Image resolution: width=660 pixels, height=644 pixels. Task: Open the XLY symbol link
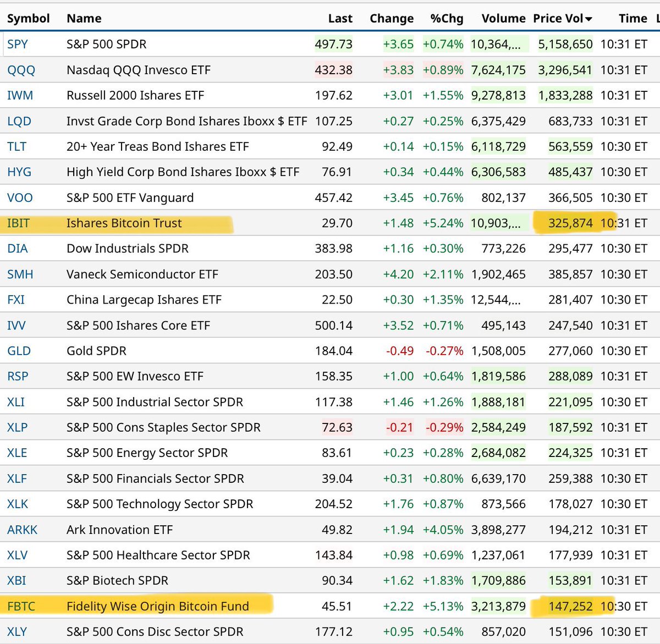tap(17, 631)
